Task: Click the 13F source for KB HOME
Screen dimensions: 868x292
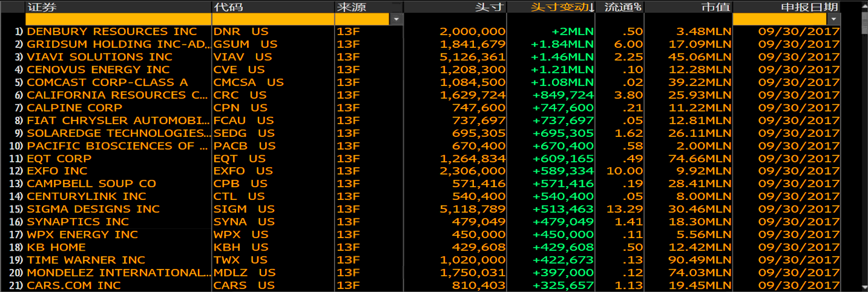Action: (x=349, y=247)
